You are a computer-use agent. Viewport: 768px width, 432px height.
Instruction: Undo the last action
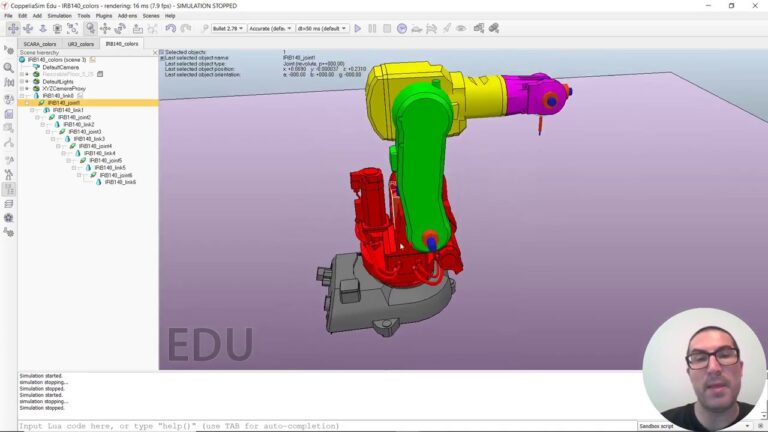[x=170, y=28]
